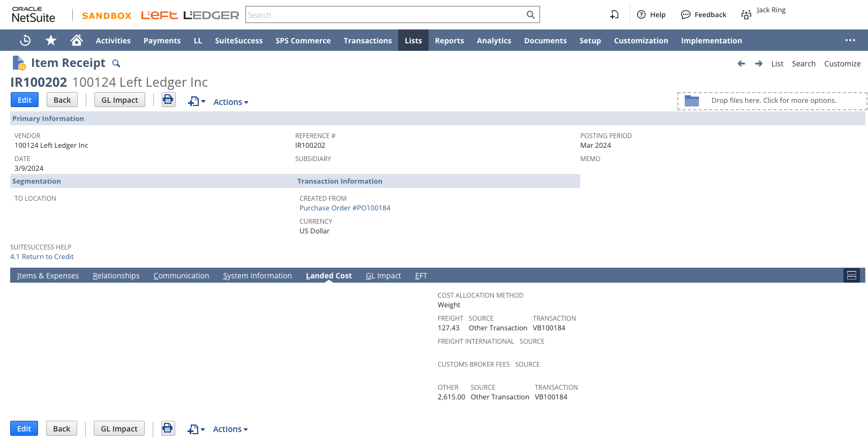The image size is (868, 447).
Task: Expand the top Actions dropdown
Action: [231, 102]
